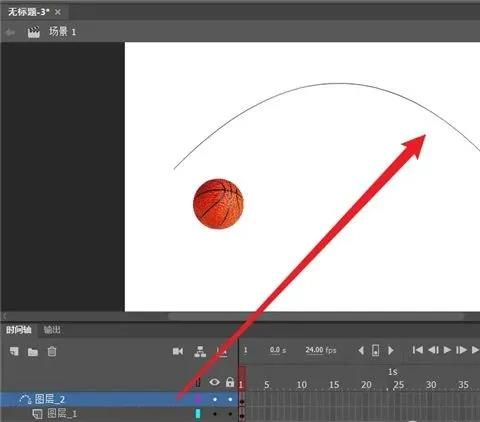Toggle lock dot for 图层_1
Screen dimensions: 480x422
point(230,414)
